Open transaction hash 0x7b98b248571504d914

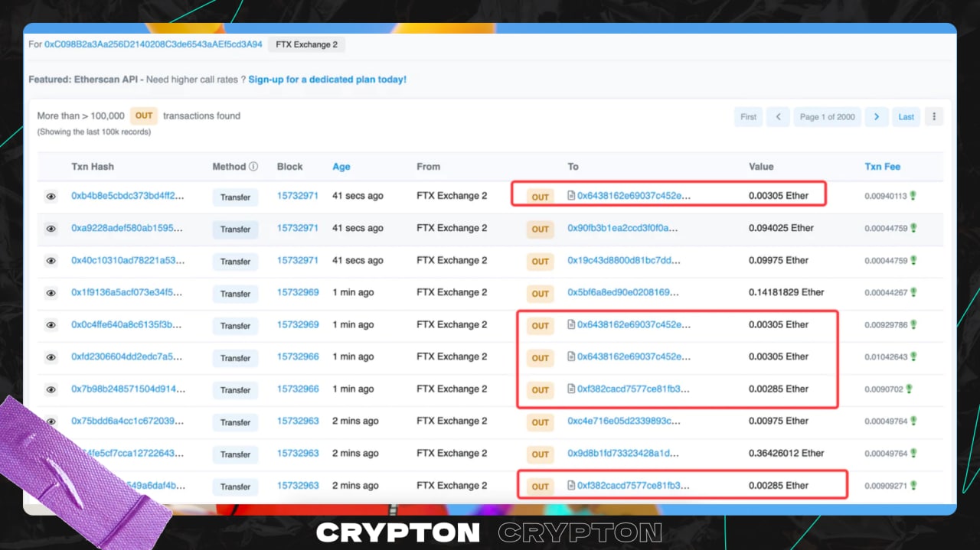[x=128, y=389]
